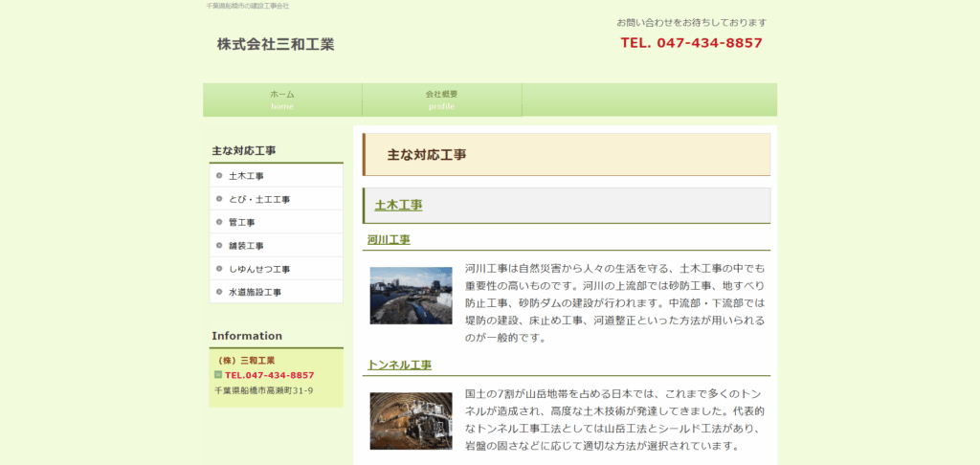Image resolution: width=980 pixels, height=465 pixels.
Task: Select 土木工事 in the sidebar menu
Action: click(246, 176)
